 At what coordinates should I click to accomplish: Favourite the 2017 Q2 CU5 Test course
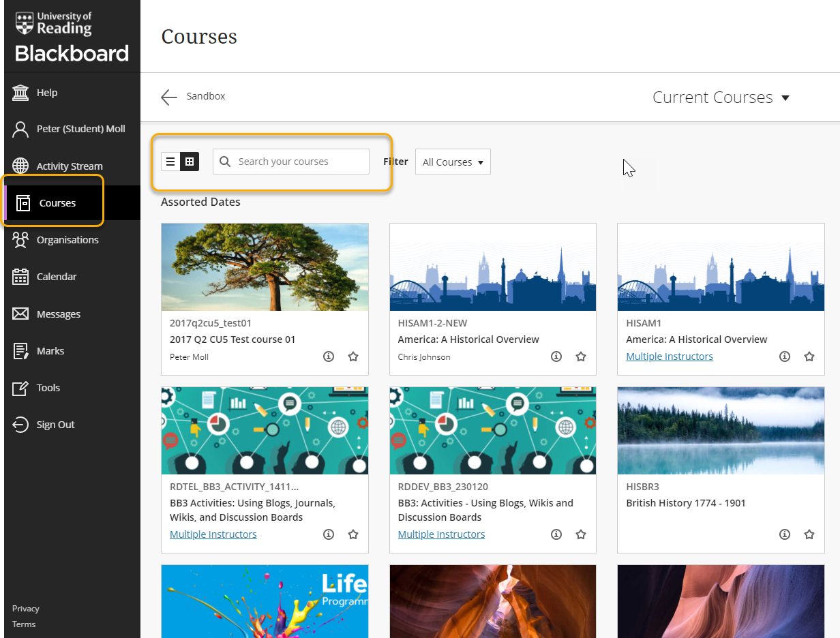[x=353, y=356]
